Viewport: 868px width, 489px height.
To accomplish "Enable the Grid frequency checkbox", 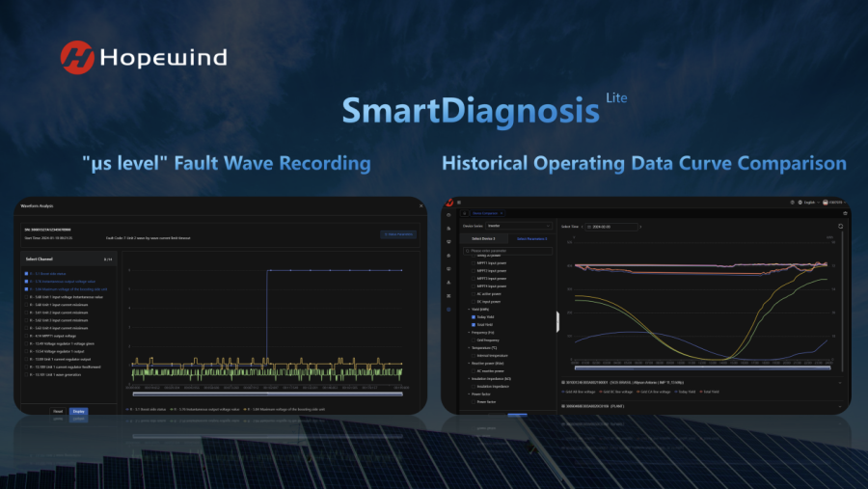I will click(x=472, y=340).
